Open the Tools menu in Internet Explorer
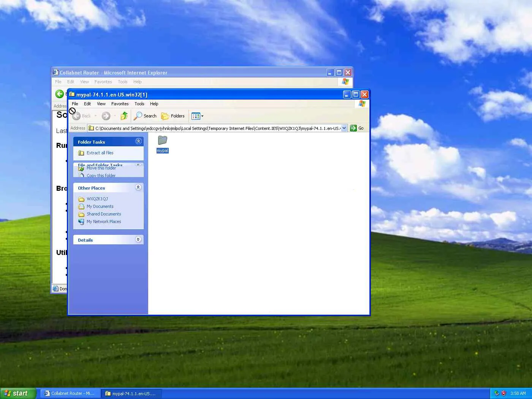 pos(123,82)
